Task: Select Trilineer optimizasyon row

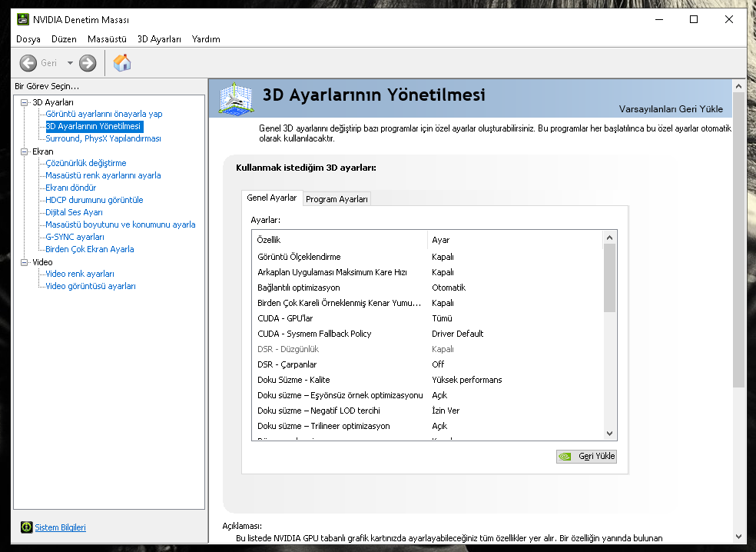Action: (428, 426)
